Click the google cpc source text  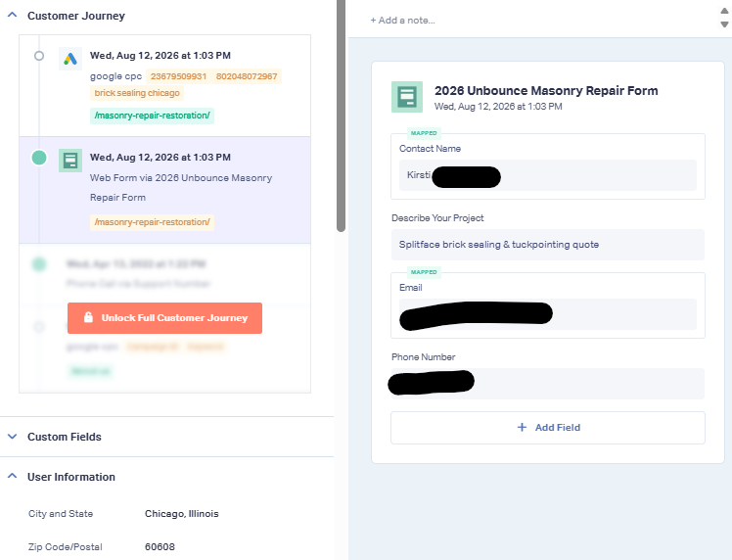coord(115,76)
